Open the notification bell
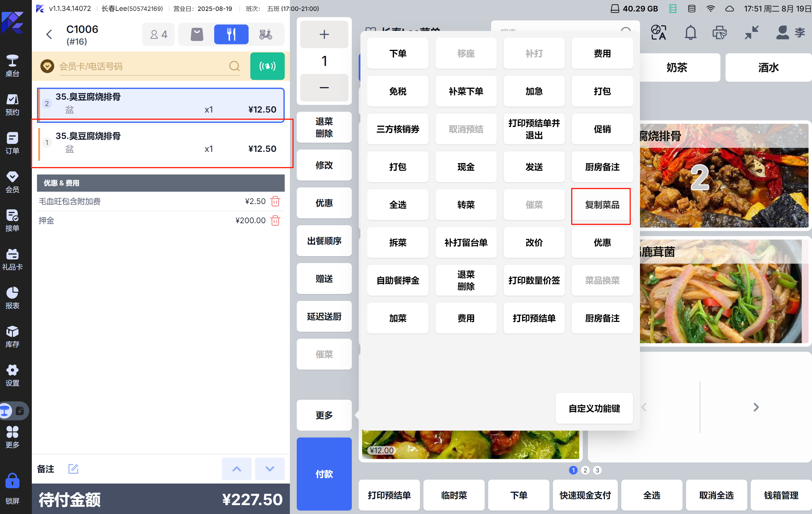Viewport: 812px width, 514px height. pyautogui.click(x=690, y=33)
